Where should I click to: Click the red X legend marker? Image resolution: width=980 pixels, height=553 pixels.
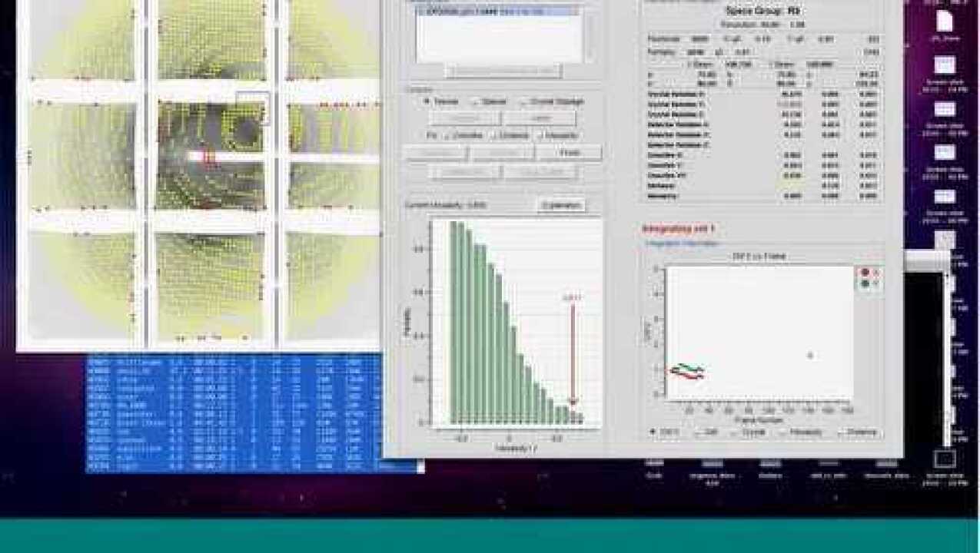(x=866, y=272)
